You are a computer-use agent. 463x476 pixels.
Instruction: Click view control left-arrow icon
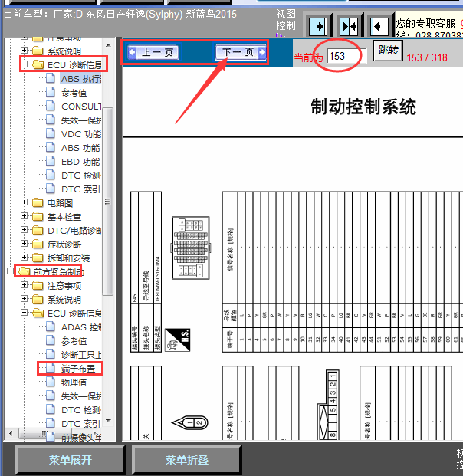(x=379, y=26)
